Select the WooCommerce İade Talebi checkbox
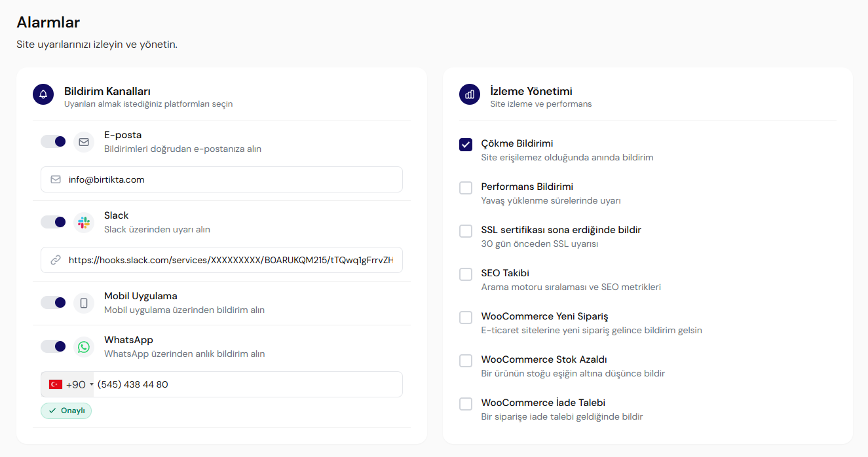 point(466,404)
